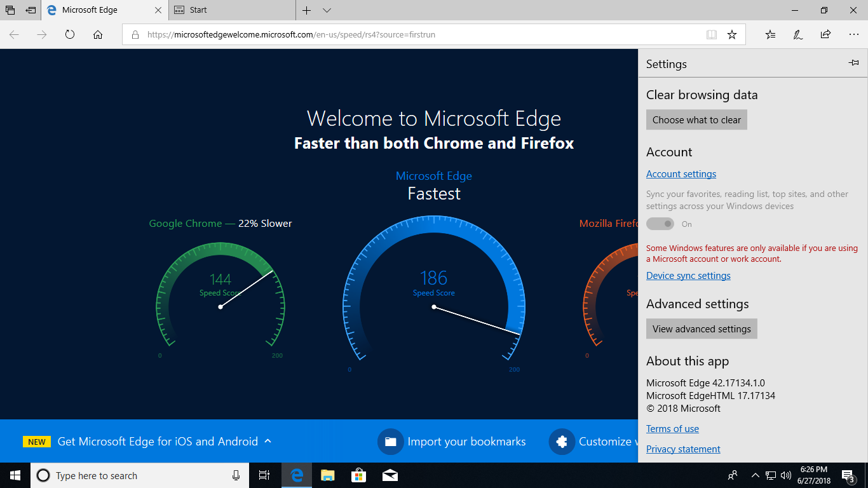The image size is (868, 488).
Task: Open the Windows Start menu
Action: pos(15,475)
